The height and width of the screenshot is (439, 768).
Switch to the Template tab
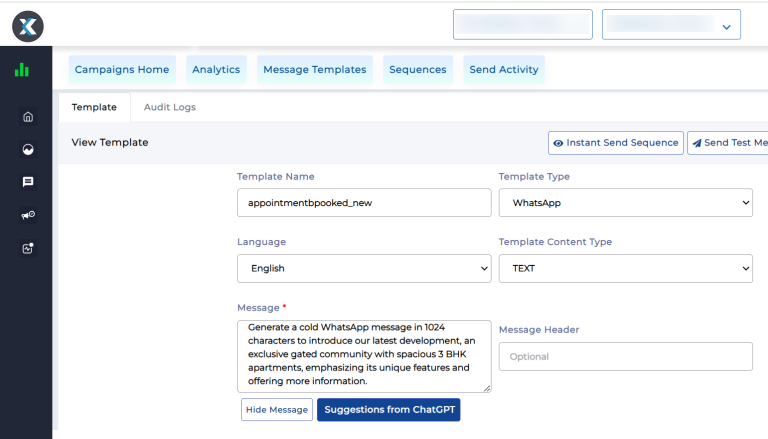click(94, 107)
